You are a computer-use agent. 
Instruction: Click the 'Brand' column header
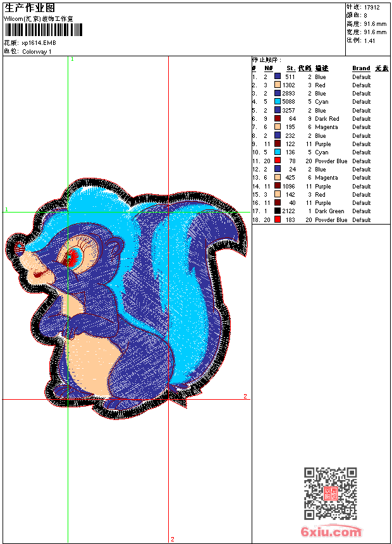361,68
